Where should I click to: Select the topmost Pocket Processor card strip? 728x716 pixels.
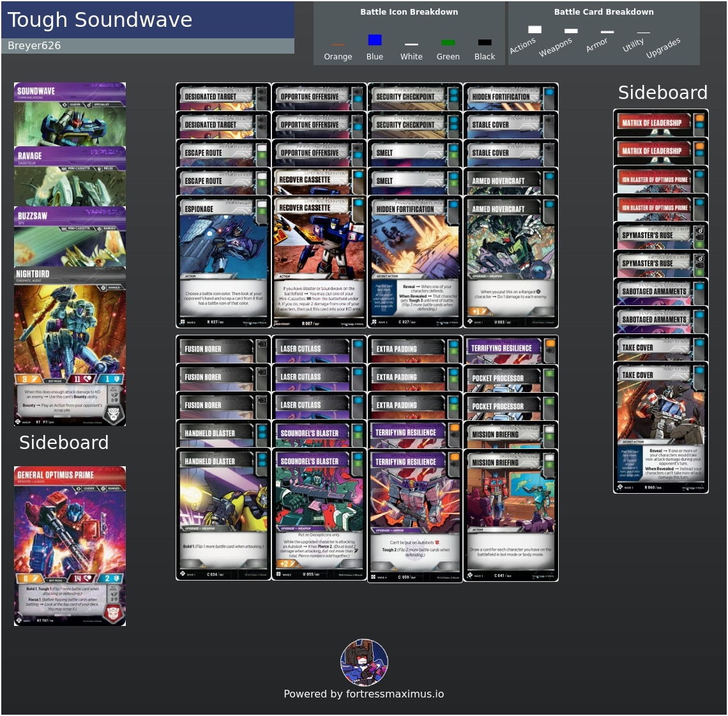click(x=511, y=378)
